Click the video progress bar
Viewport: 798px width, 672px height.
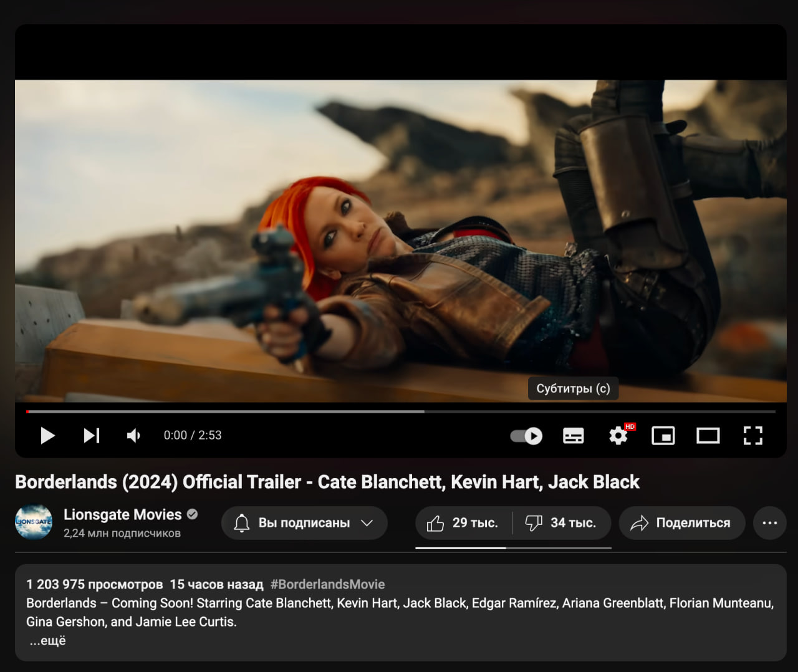pyautogui.click(x=401, y=411)
